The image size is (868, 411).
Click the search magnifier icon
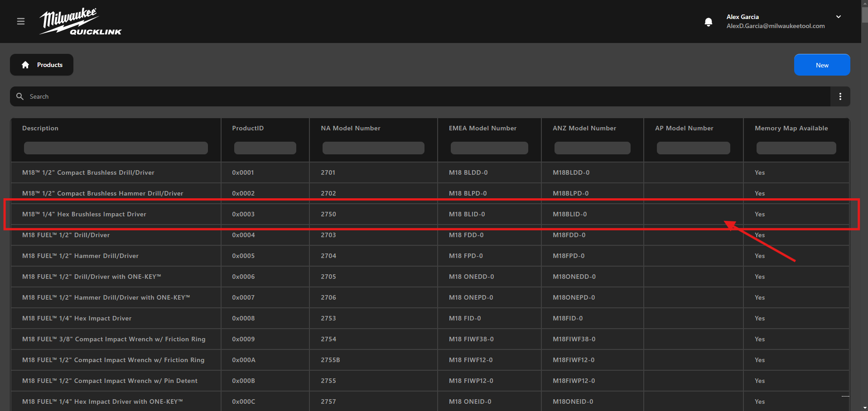[x=20, y=96]
